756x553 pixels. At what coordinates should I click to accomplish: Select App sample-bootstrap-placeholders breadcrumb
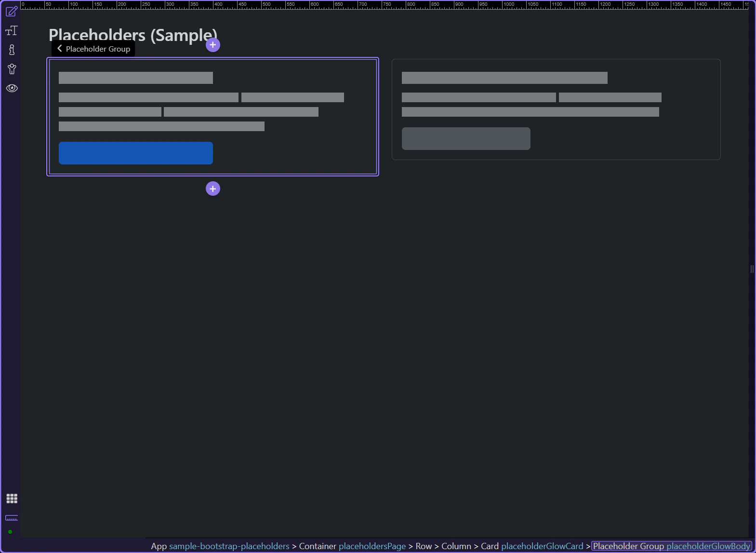220,546
